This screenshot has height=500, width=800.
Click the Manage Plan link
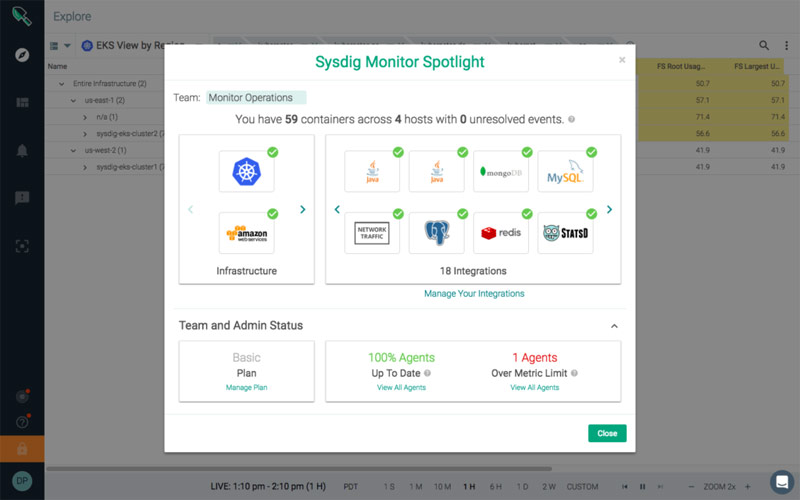click(x=246, y=387)
